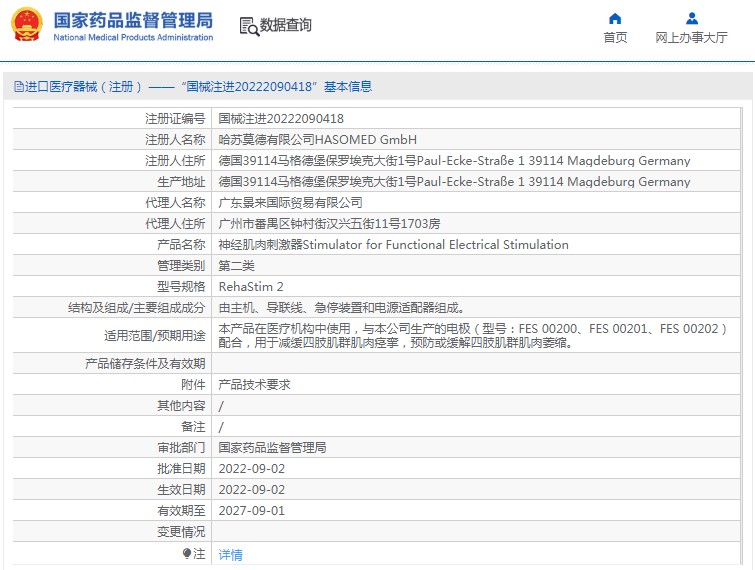Click the 产品储存条件及有效期 label
The width and height of the screenshot is (755, 570).
coord(145,363)
